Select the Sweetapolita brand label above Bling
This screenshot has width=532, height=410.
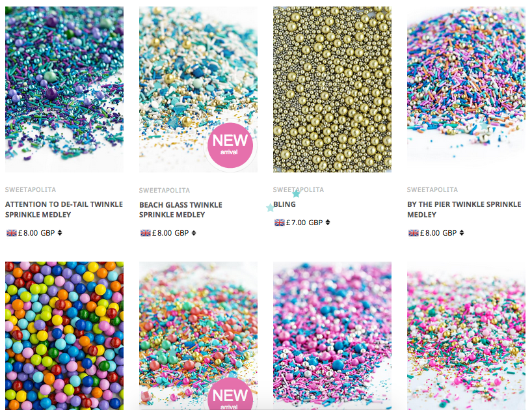pyautogui.click(x=299, y=190)
